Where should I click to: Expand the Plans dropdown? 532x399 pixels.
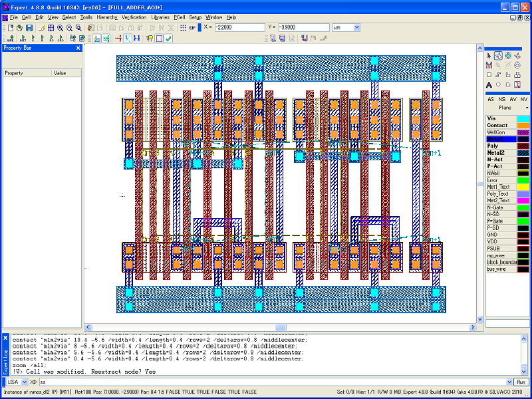coord(525,107)
